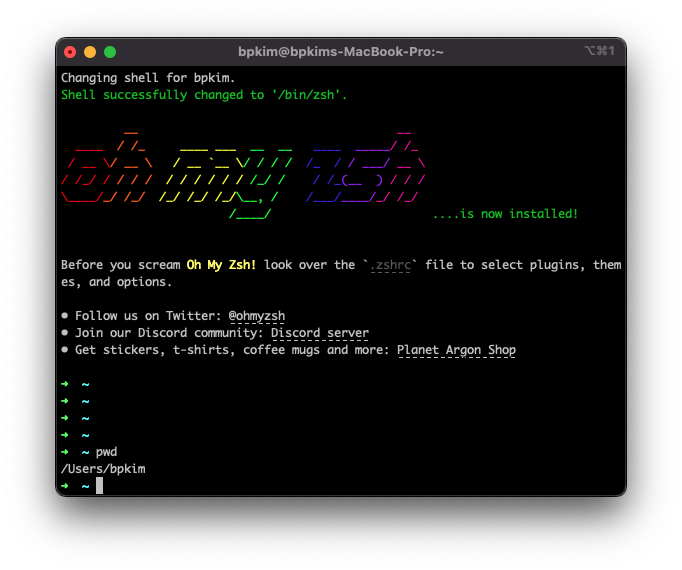The image size is (682, 570).
Task: Click the green arrow of the pwd prompt
Action: point(65,452)
